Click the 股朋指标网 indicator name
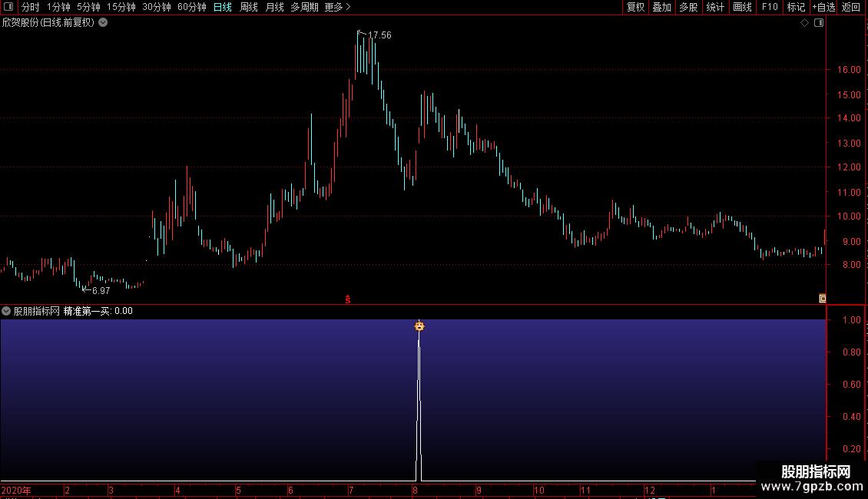 [37, 311]
